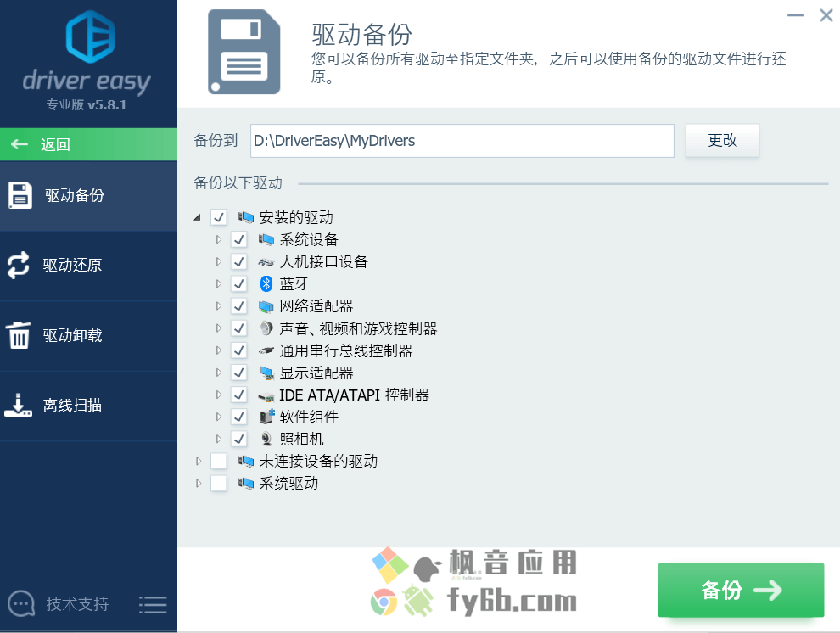Uncheck the 显示适配器 checkbox
The image size is (840, 633).
[239, 373]
